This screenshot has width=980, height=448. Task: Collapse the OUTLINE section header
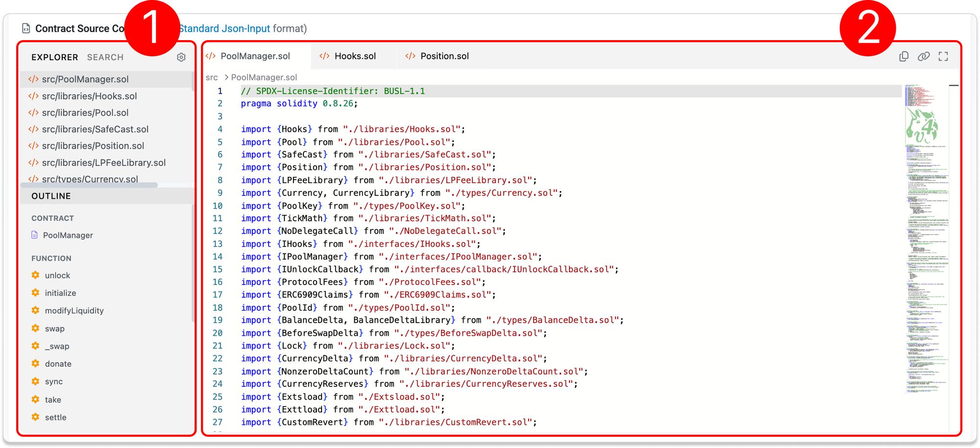pos(51,196)
